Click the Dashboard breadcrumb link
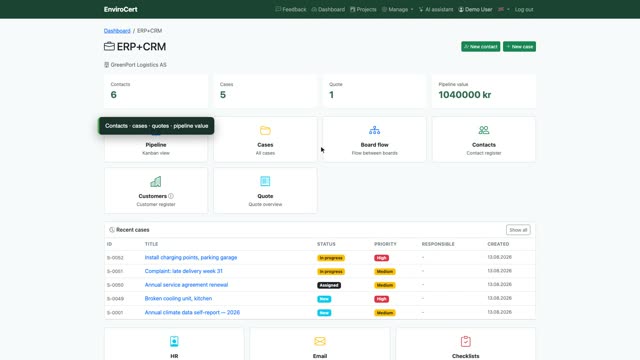Image resolution: width=640 pixels, height=360 pixels. pyautogui.click(x=117, y=31)
